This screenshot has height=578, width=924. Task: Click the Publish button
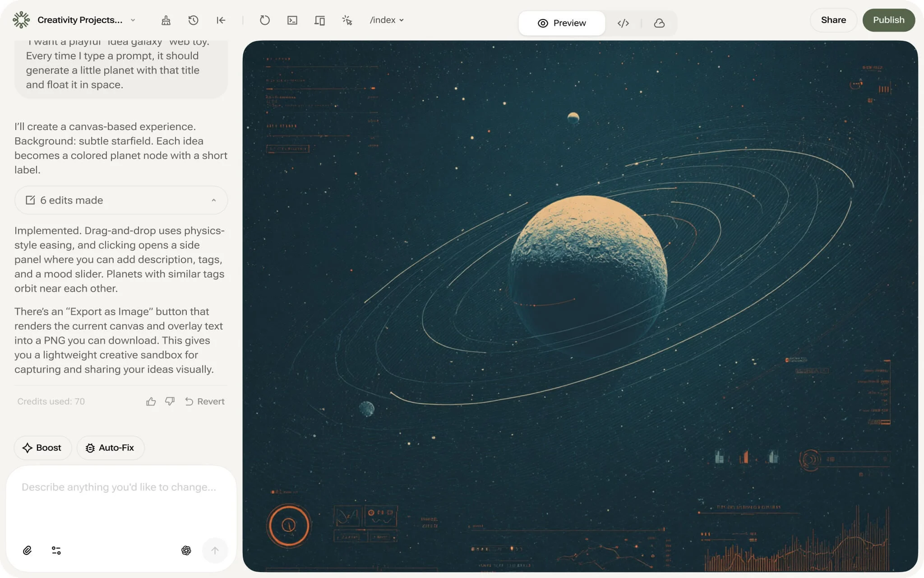click(888, 20)
